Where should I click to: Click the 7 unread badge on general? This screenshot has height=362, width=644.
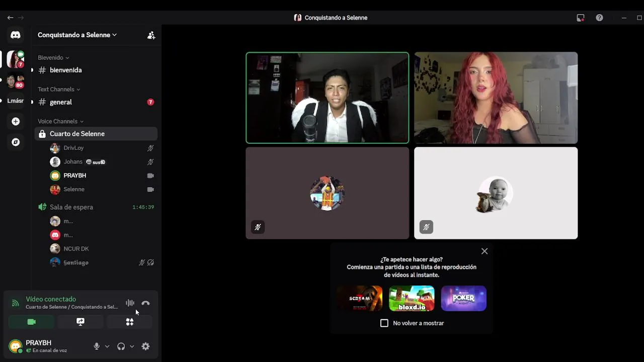click(x=150, y=102)
